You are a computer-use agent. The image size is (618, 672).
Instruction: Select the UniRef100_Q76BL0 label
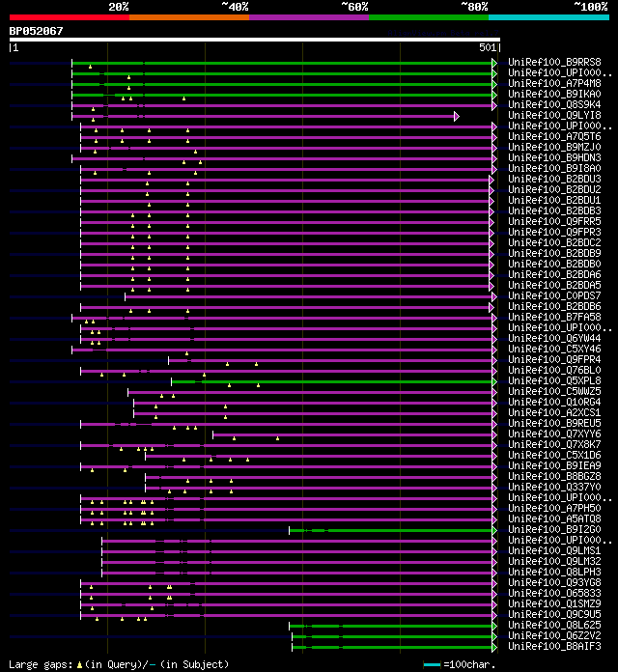click(x=554, y=371)
